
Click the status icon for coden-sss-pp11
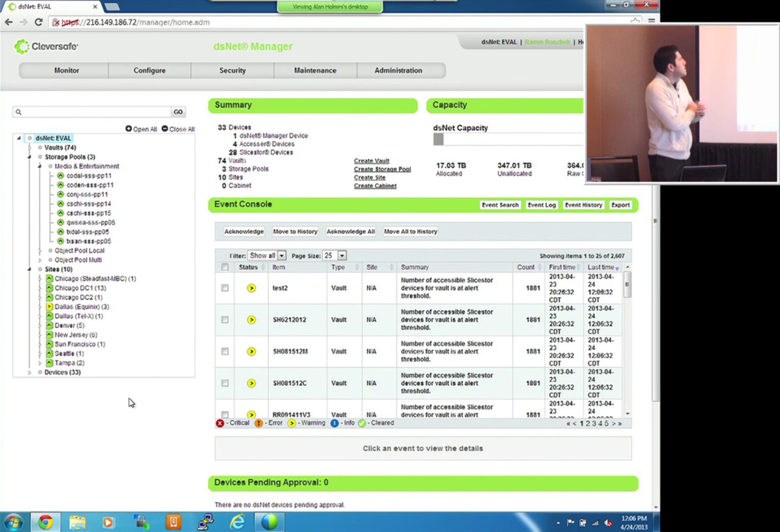coord(60,185)
